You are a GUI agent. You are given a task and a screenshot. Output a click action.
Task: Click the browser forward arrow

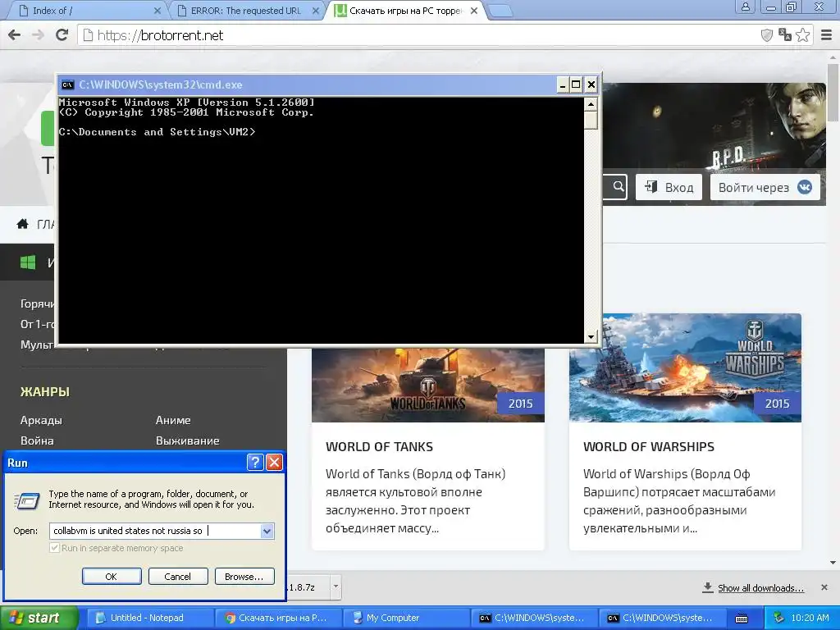tap(38, 35)
